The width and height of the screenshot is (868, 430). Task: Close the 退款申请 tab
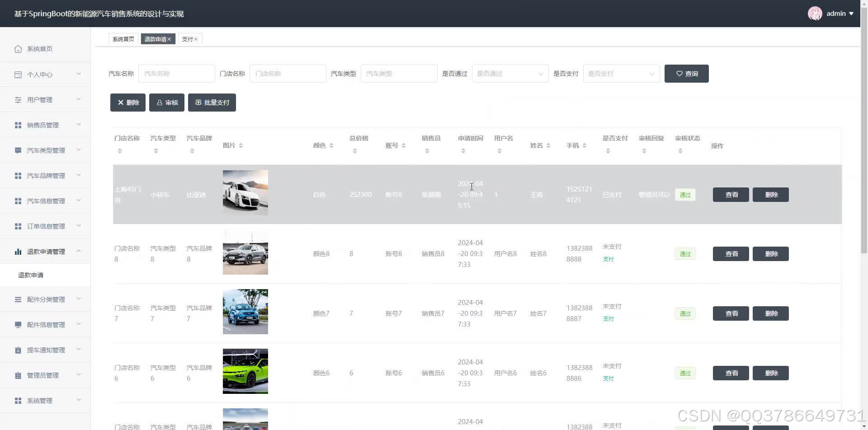pos(169,39)
